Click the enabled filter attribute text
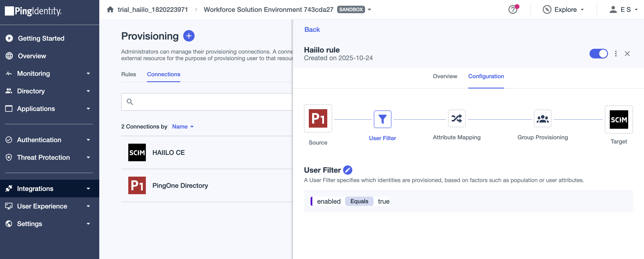Viewport: 644px width, 259px height. click(x=329, y=201)
